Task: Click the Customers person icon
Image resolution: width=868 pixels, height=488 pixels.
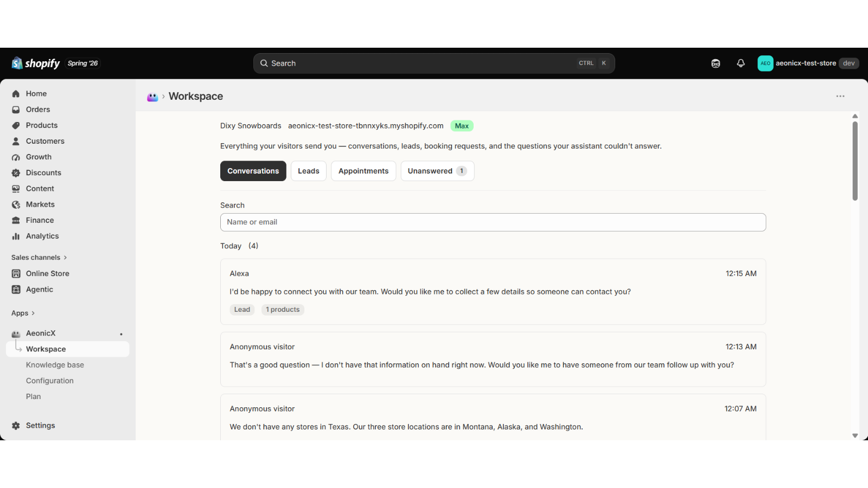Action: pyautogui.click(x=16, y=141)
